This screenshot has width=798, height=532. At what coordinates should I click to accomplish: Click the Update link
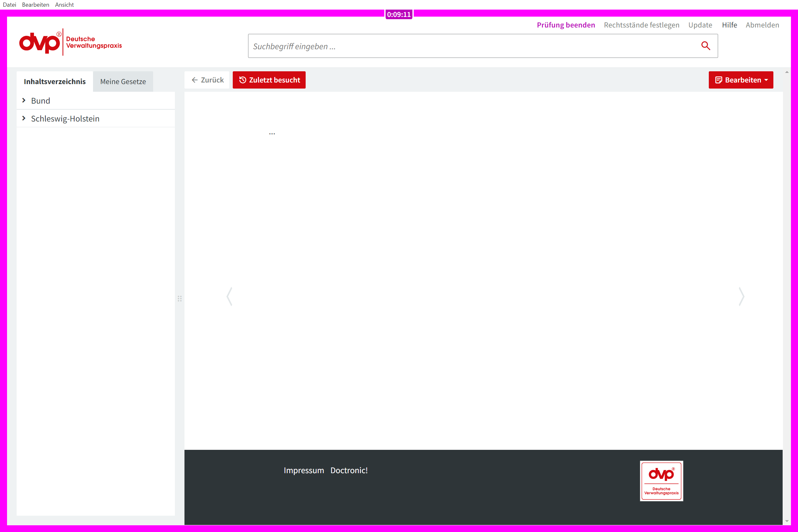[x=700, y=25]
